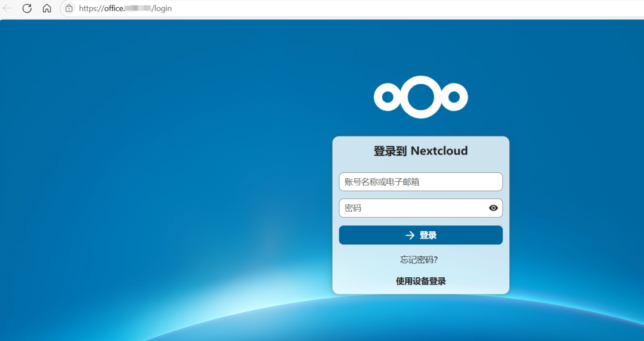The height and width of the screenshot is (341, 644).
Task: Toggle password visibility eye icon
Action: pyautogui.click(x=493, y=208)
